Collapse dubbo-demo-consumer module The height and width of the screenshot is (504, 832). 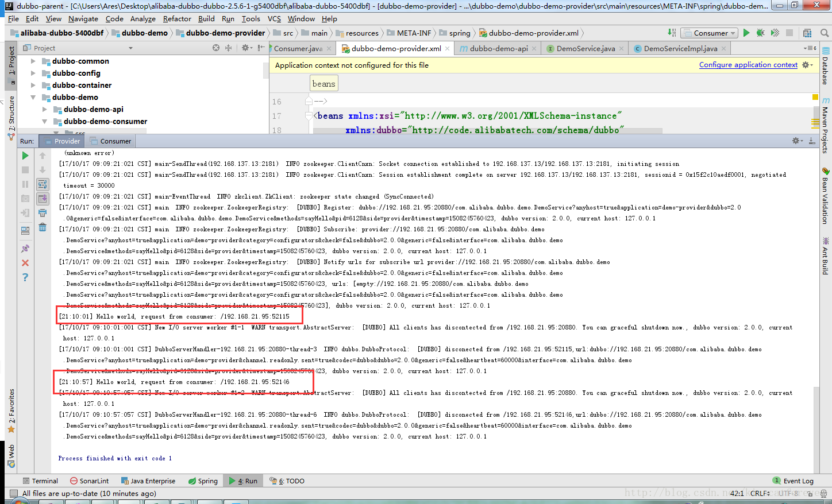[45, 121]
